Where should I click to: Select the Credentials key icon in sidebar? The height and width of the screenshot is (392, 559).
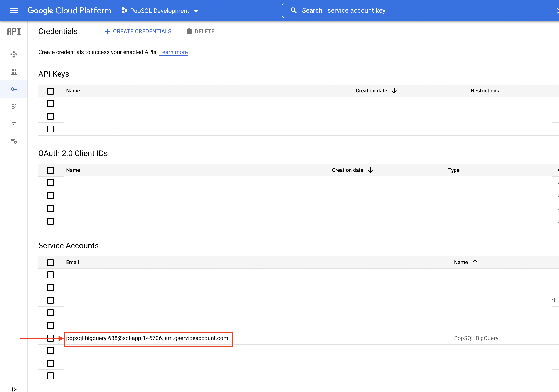[14, 89]
